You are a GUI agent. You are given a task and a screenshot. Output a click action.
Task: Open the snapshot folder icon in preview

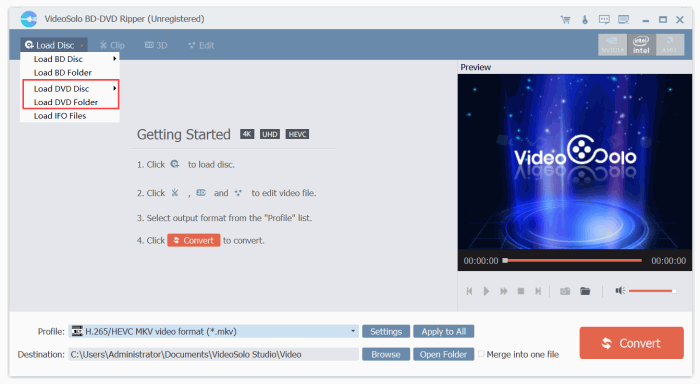click(x=585, y=291)
